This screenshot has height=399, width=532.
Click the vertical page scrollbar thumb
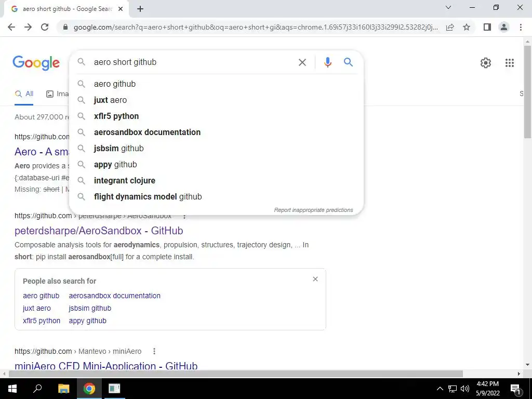(x=527, y=91)
